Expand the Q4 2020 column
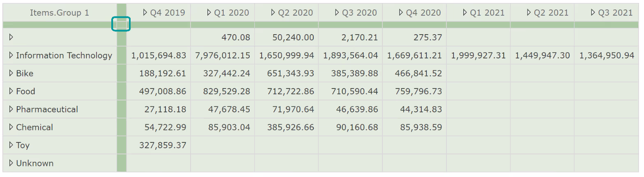The width and height of the screenshot is (644, 177). [401, 13]
